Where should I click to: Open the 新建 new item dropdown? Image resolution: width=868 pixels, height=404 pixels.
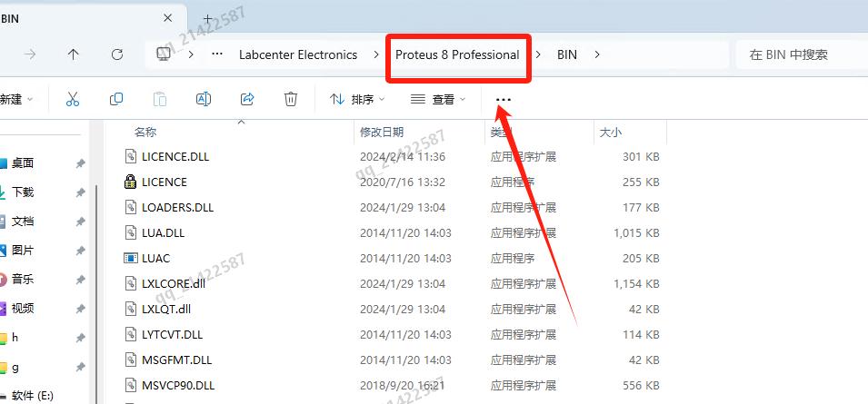(16, 100)
